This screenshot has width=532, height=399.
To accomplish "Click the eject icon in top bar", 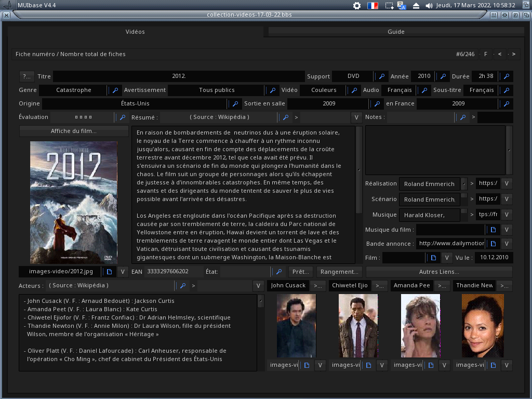I will 416,5.
